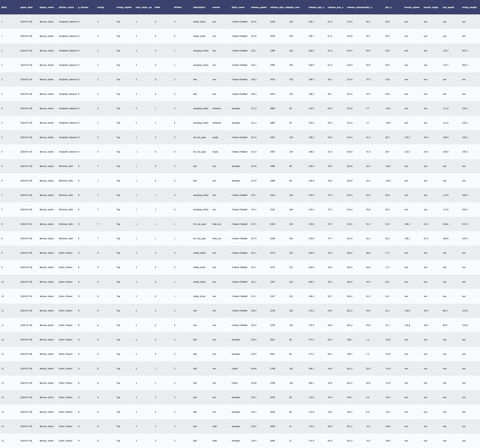Click the pitcher_name column header
Screen dimensions: 480x448
[66, 7]
